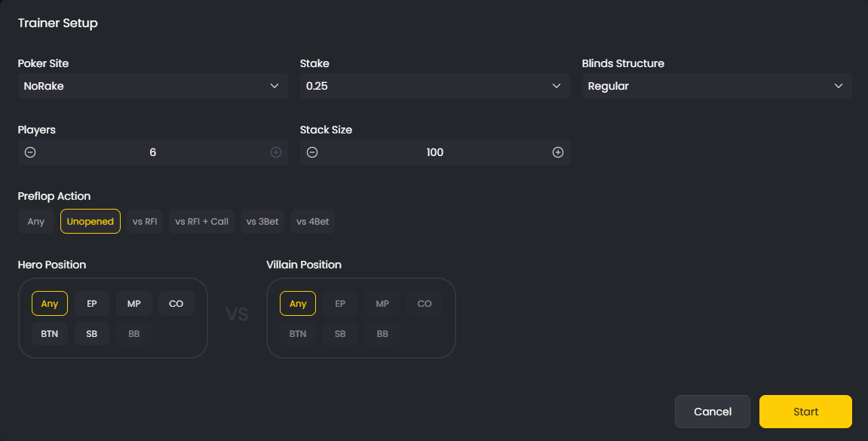Select the vs RFI + Call preflop action
This screenshot has width=868, height=441.
201,221
